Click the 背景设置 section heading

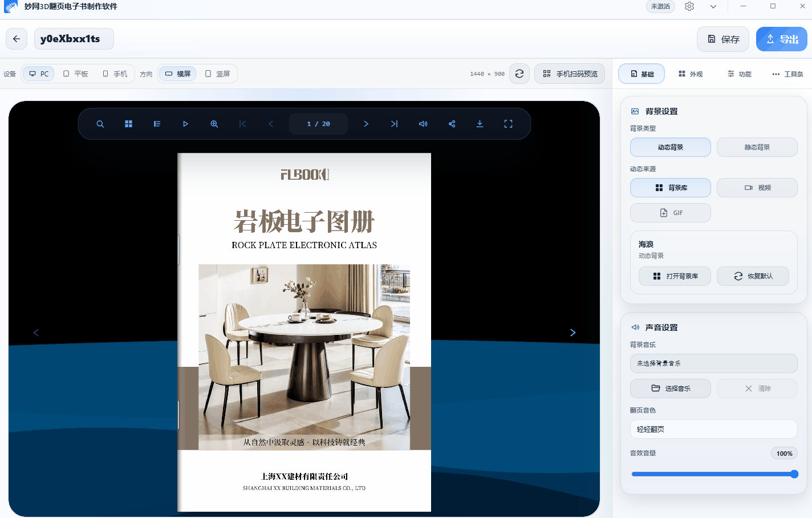click(x=661, y=111)
